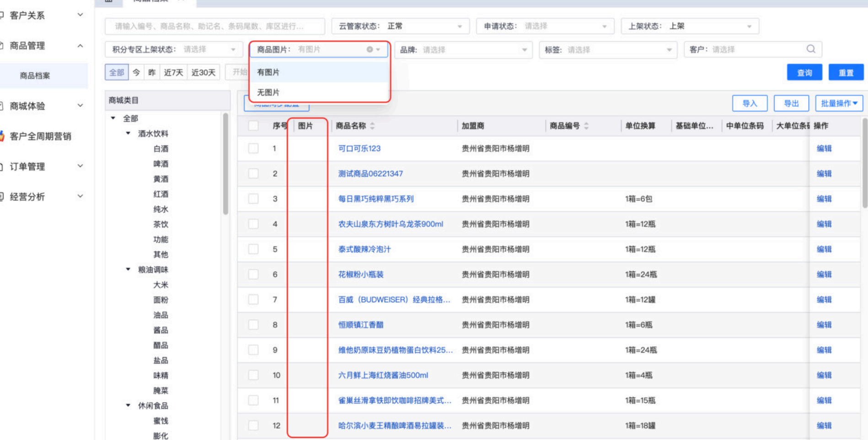
Task: Open the 品牌 dropdown selector
Action: [x=463, y=49]
